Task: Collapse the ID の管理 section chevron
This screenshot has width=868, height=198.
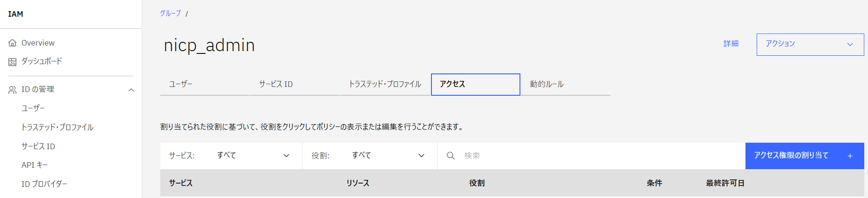Action: tap(131, 90)
